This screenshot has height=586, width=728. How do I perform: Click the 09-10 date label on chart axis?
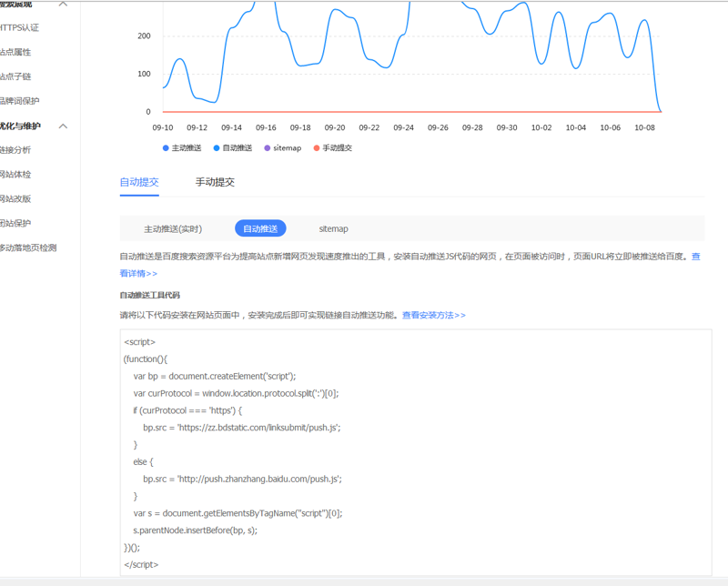(x=163, y=127)
